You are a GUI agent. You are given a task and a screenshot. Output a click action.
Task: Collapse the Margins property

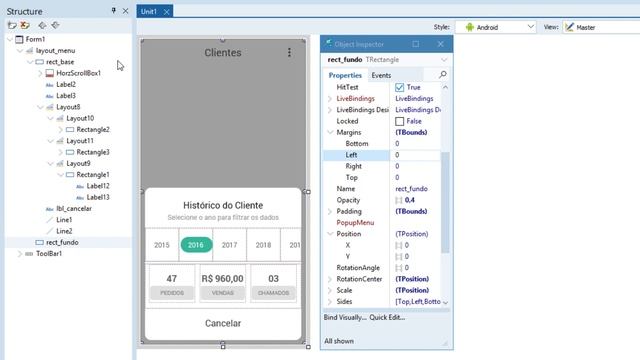(x=330, y=132)
